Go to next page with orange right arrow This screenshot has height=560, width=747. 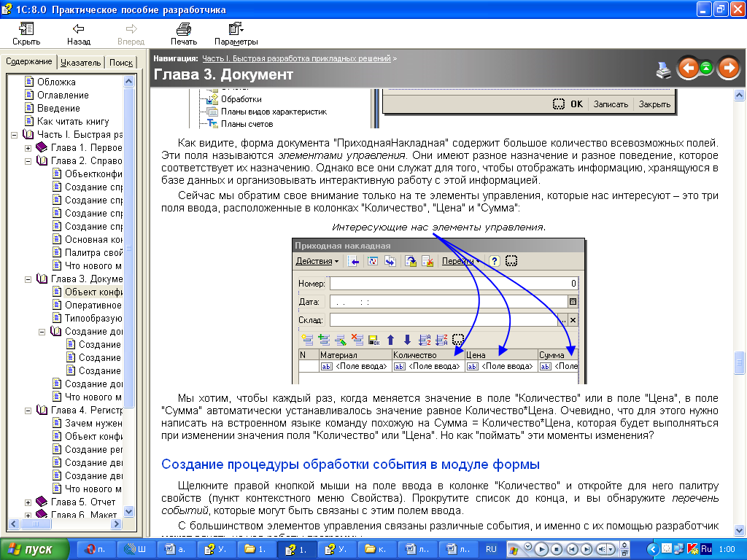point(728,69)
